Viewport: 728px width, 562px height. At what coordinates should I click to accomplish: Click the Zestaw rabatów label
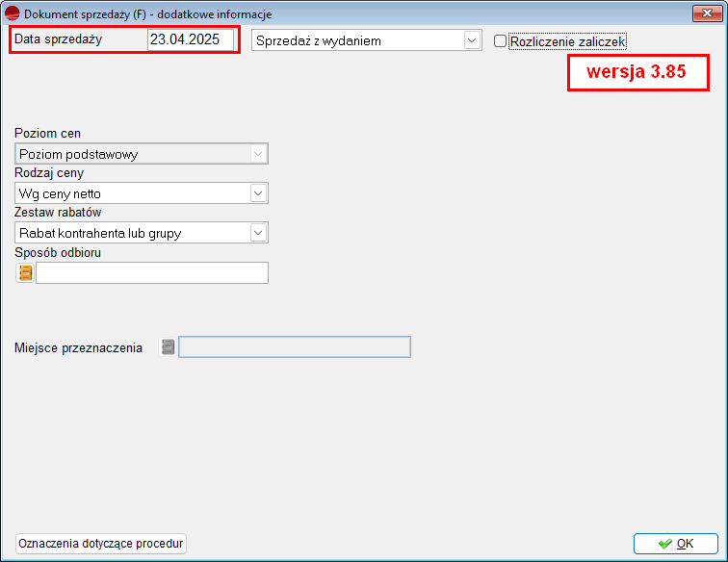point(59,213)
